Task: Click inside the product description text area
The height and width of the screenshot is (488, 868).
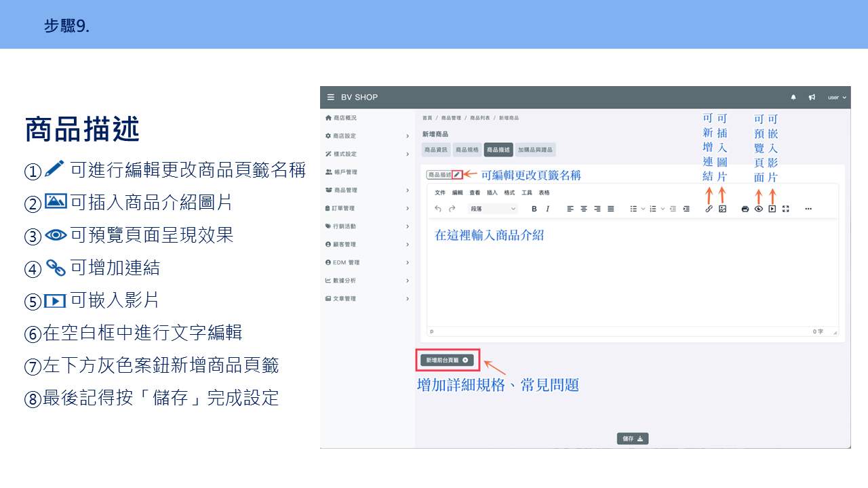Action: [633, 272]
